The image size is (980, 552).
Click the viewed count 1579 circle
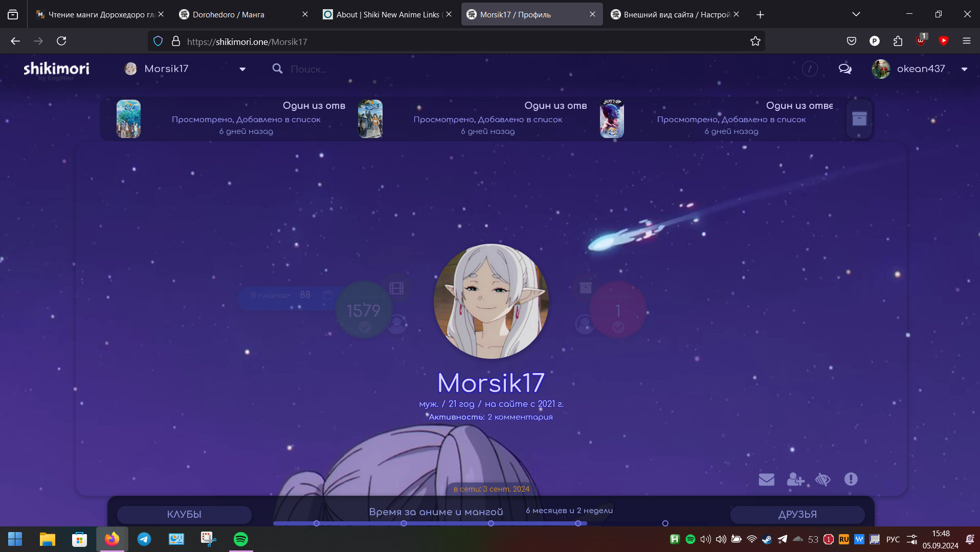tap(364, 310)
